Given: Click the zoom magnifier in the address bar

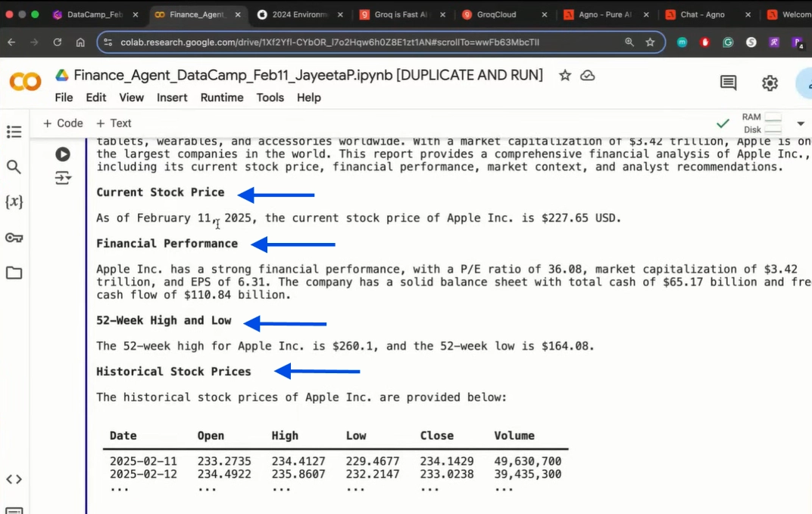Looking at the screenshot, I should [x=629, y=42].
